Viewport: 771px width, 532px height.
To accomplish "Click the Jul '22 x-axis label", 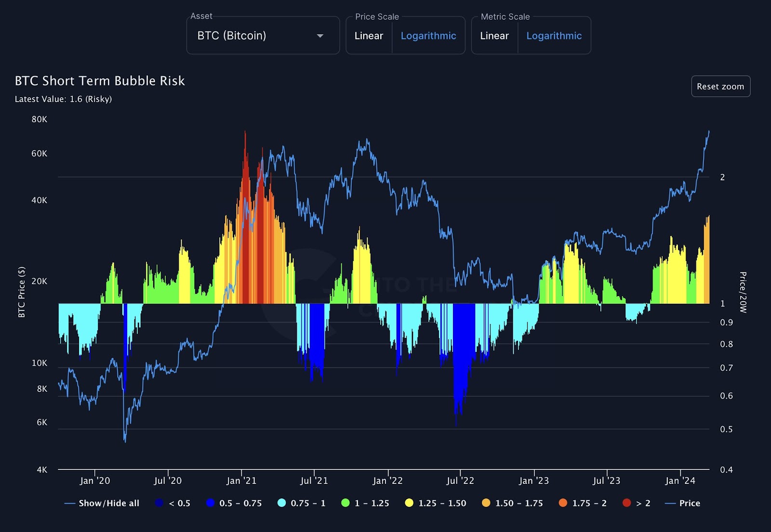I will tap(460, 480).
